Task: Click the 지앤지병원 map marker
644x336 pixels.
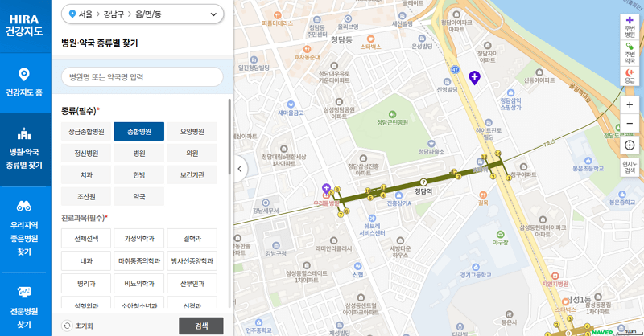Action: [555, 276]
